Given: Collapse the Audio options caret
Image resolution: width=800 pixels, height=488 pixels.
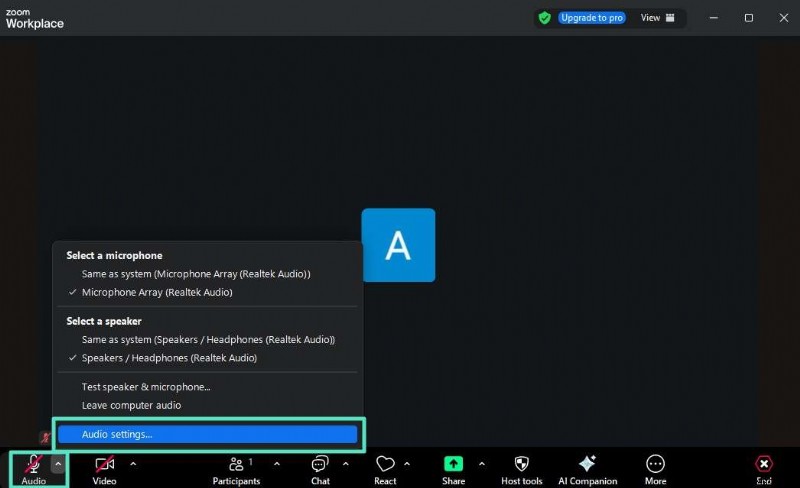Looking at the screenshot, I should [58, 464].
